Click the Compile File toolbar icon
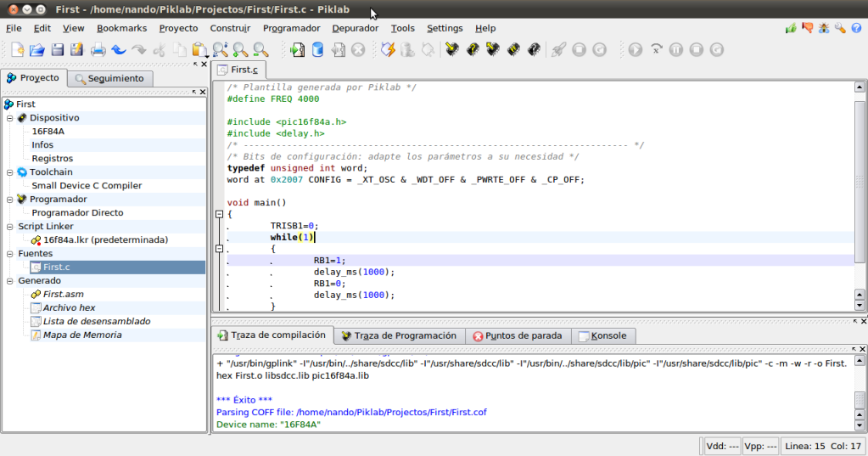The height and width of the screenshot is (456, 868). (x=297, y=50)
